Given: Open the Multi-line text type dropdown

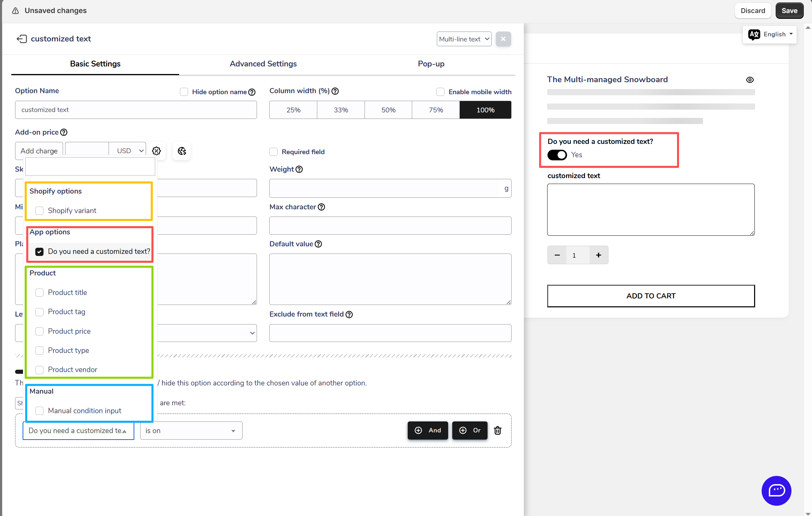Looking at the screenshot, I should 464,39.
